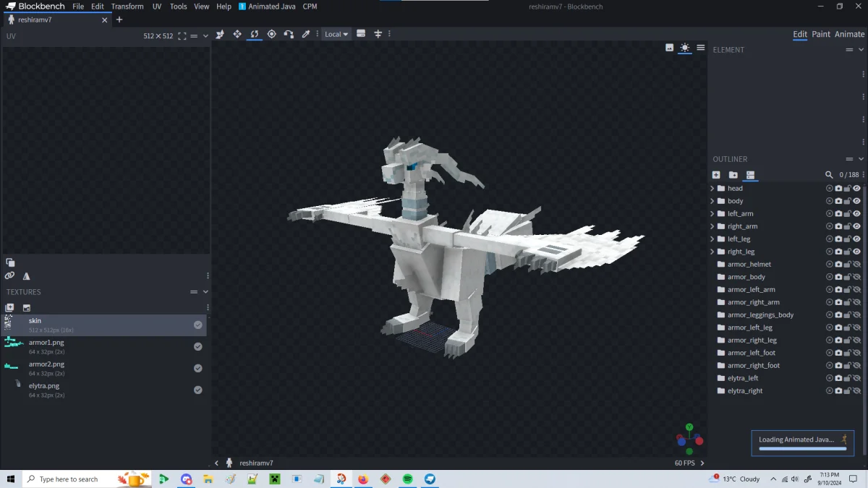Toggle the armor1.png texture checkmark

click(x=197, y=346)
